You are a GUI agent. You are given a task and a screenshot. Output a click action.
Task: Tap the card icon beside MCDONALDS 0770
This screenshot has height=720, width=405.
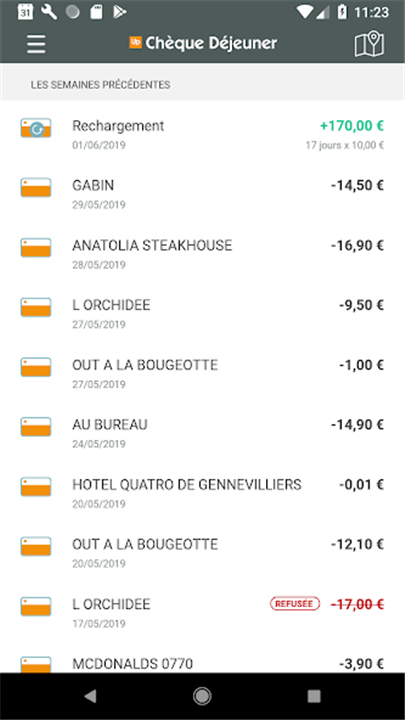point(36,665)
